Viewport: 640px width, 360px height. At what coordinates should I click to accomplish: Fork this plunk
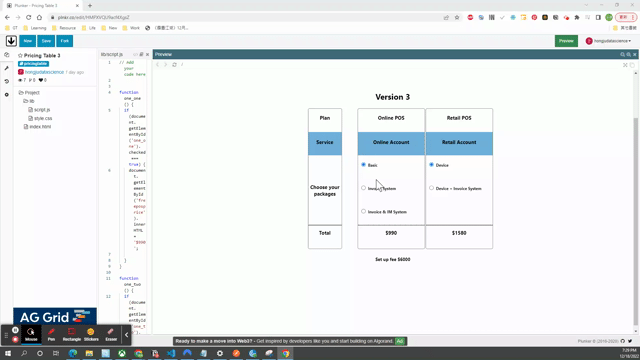(x=64, y=41)
